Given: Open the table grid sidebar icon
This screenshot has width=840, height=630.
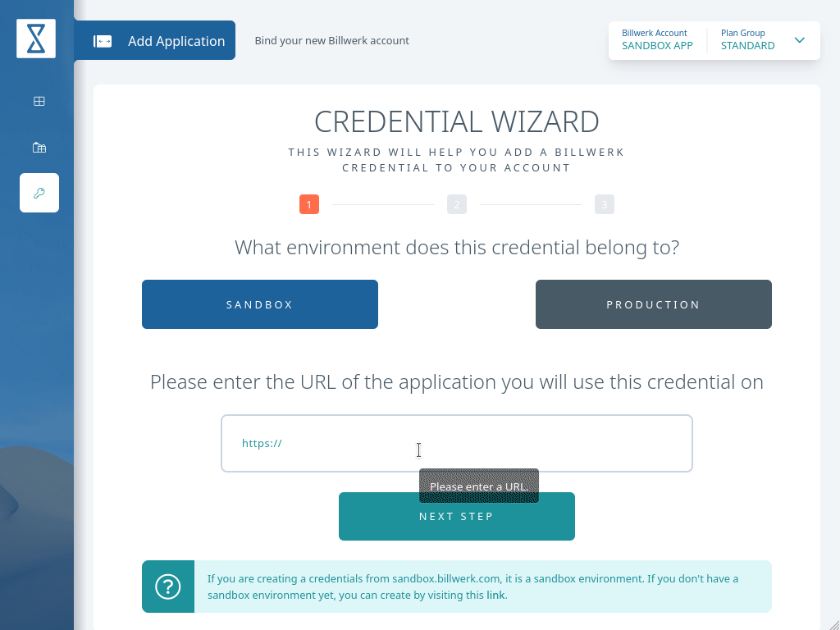Looking at the screenshot, I should click(39, 101).
